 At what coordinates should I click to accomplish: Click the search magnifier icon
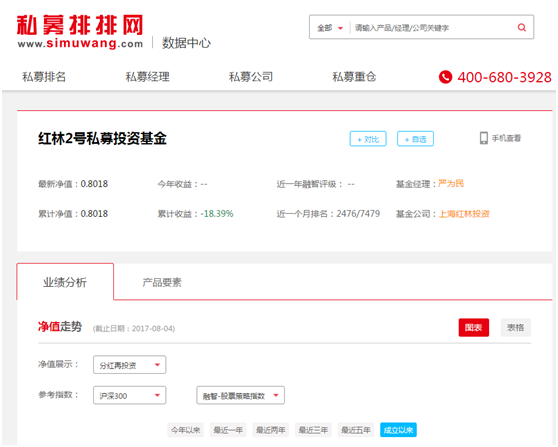click(x=522, y=27)
